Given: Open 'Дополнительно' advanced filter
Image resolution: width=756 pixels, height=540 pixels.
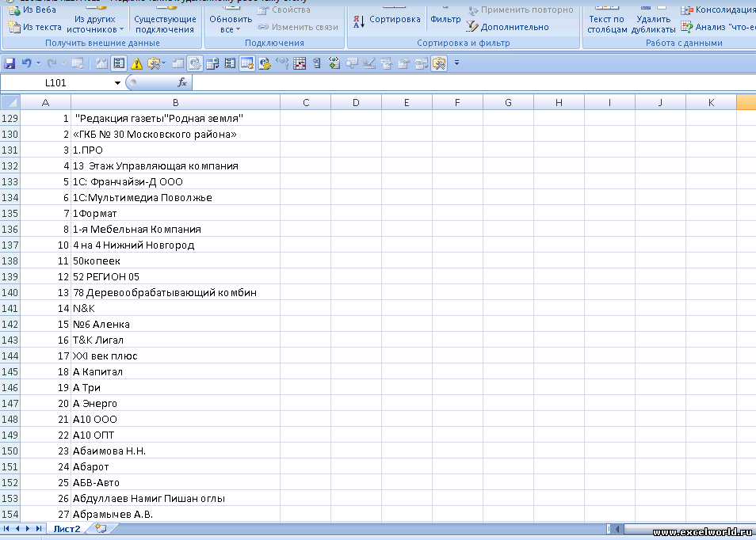Looking at the screenshot, I should click(508, 27).
